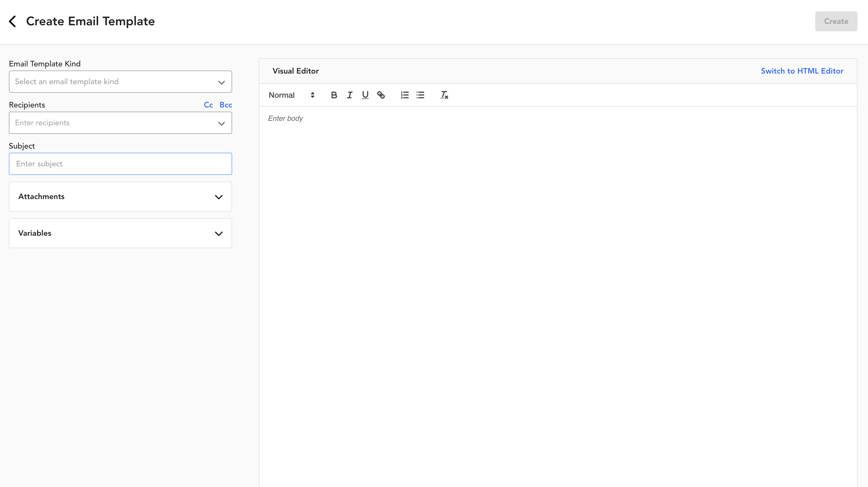Open the Email Template Kind dropdown
The image size is (868, 487).
(x=121, y=82)
